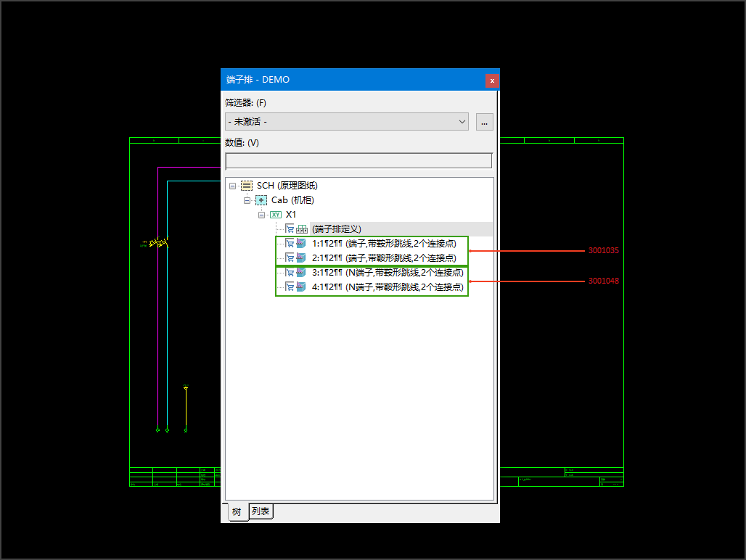The image size is (746, 560).
Task: Click cart icon on terminal 4:1¶2¶¶ row
Action: [290, 287]
